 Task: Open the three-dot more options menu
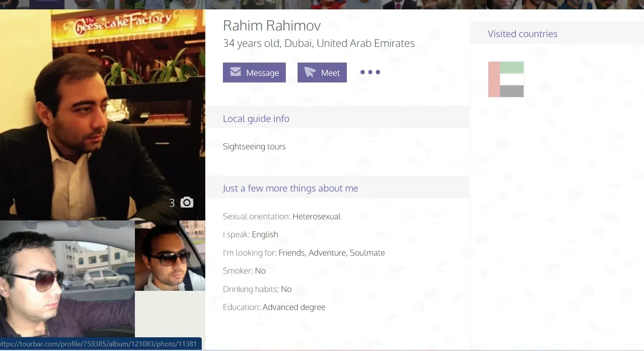pyautogui.click(x=370, y=72)
